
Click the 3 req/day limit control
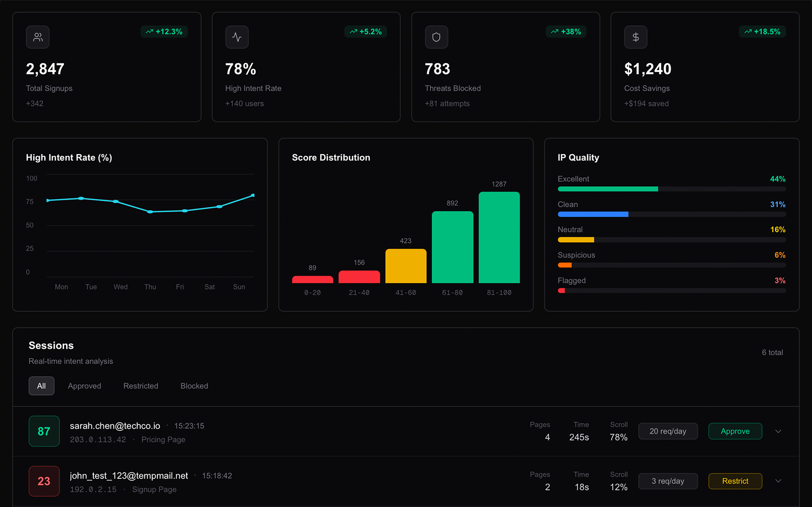click(x=668, y=481)
